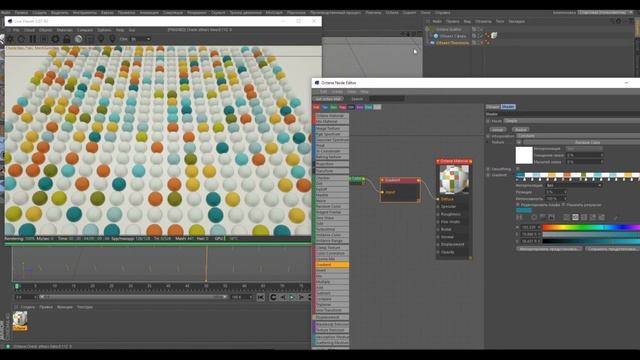Jump to start of timeline playback
The width and height of the screenshot is (640, 360).
click(260, 297)
